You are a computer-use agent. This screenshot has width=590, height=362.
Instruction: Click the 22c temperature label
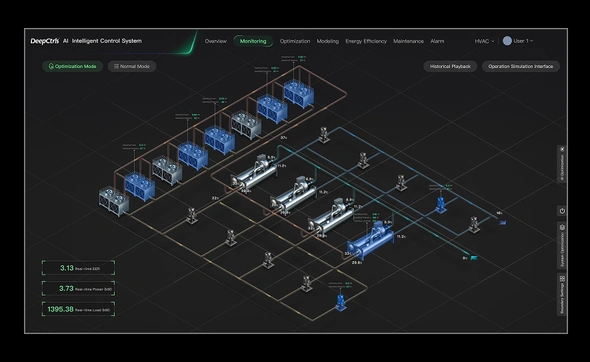pyautogui.click(x=215, y=198)
